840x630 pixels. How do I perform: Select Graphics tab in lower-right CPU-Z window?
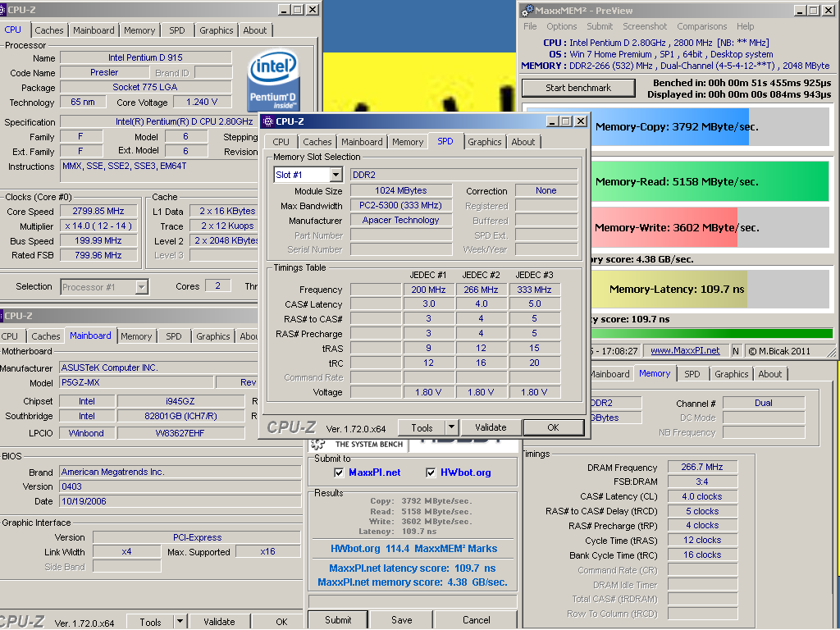pos(731,374)
